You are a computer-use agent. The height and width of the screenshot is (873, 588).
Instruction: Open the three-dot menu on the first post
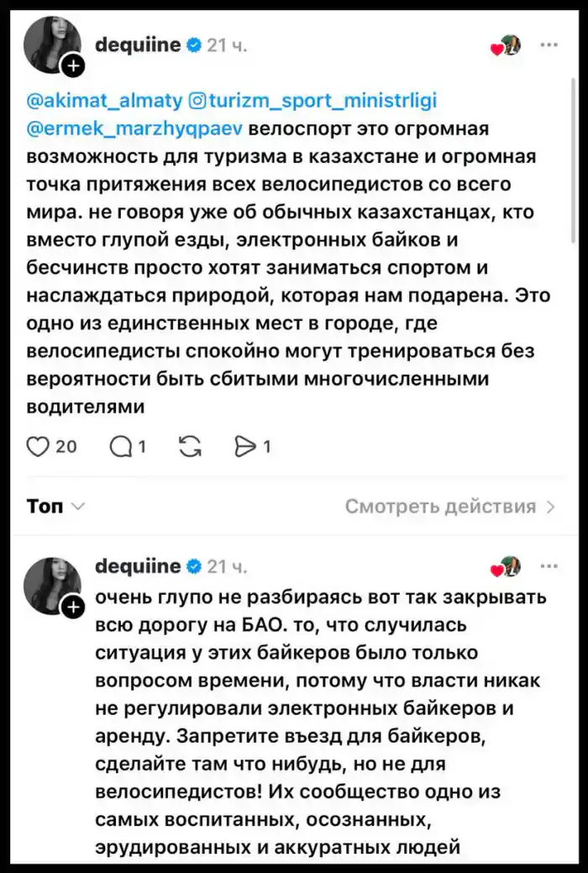(x=550, y=45)
